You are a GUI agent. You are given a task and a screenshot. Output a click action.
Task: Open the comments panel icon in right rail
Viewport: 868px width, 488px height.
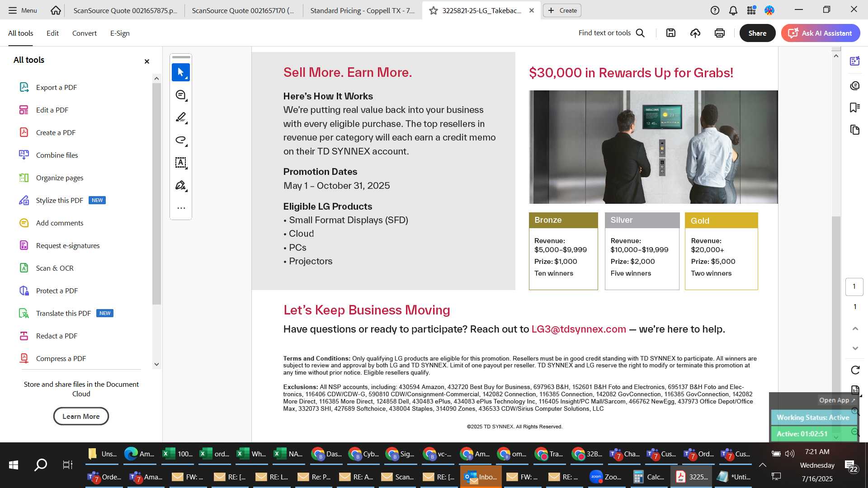[854, 85]
